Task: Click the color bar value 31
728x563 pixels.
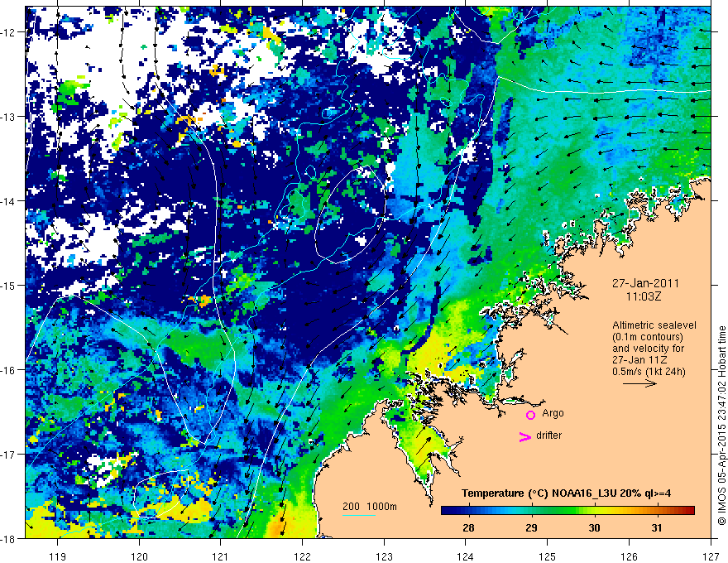Action: (657, 528)
